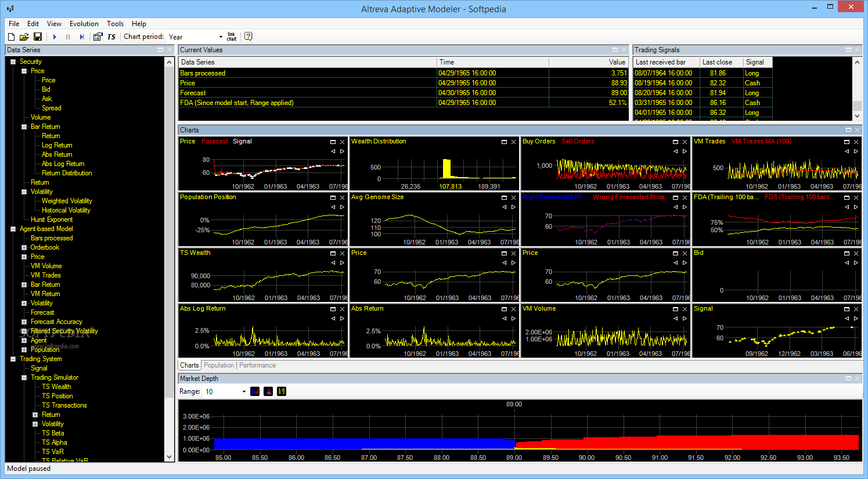
Task: Open the help icon in the toolbar
Action: click(x=248, y=37)
